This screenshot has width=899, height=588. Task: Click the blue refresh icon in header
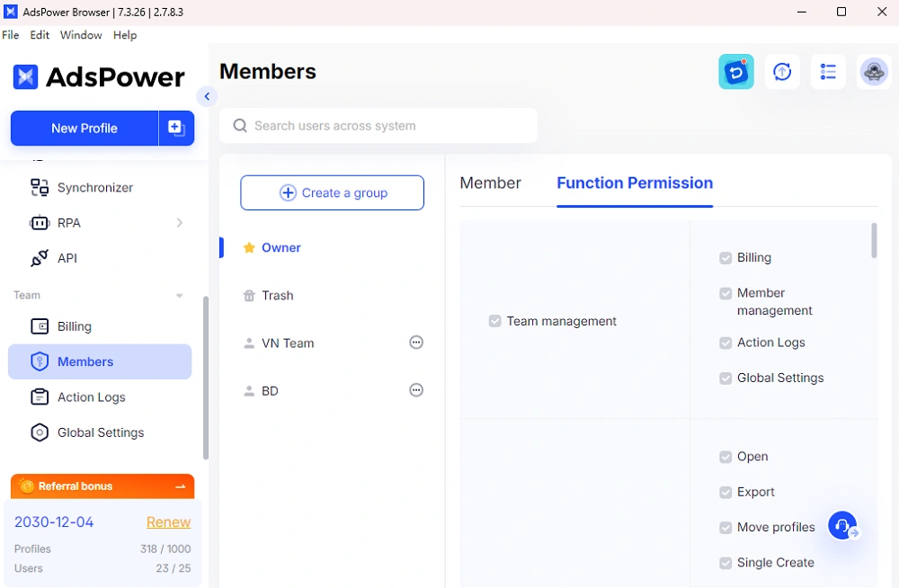click(736, 72)
